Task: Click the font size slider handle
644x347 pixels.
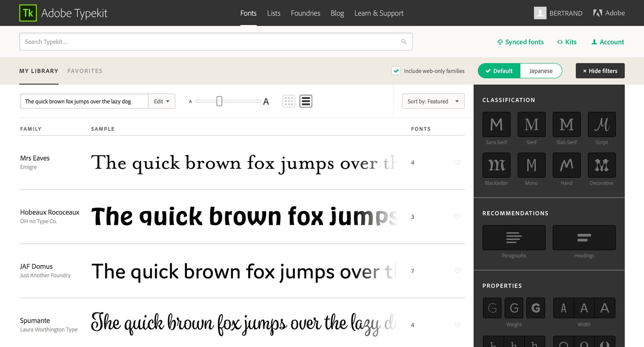Action: (x=219, y=101)
